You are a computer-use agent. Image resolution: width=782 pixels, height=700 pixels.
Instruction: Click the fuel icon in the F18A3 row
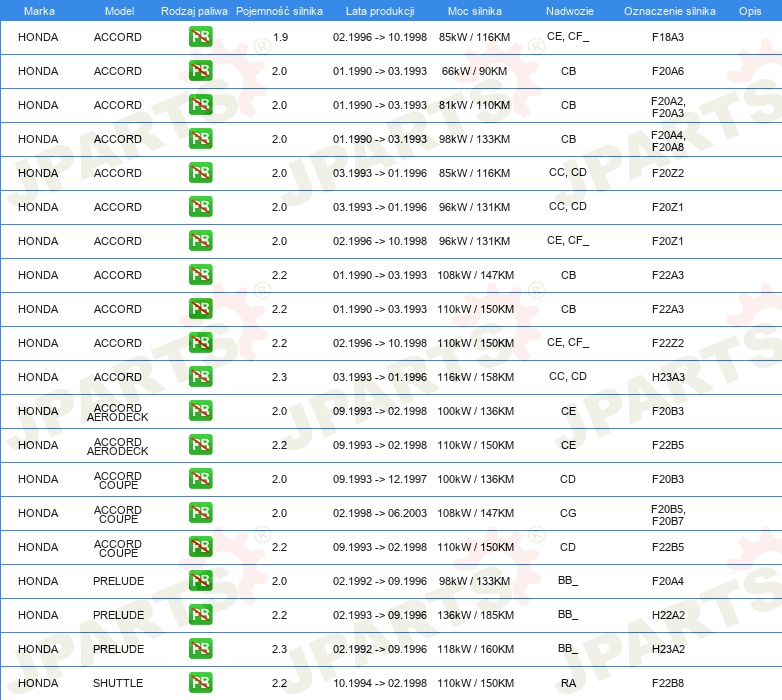200,37
